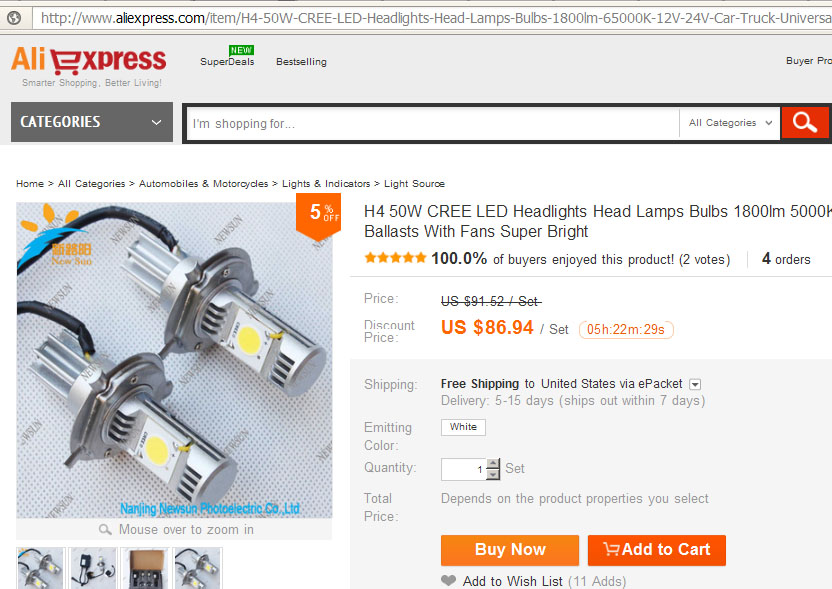Viewport: 832px width, 589px height.
Task: Open the shipping method dropdown arrow
Action: pyautogui.click(x=695, y=384)
